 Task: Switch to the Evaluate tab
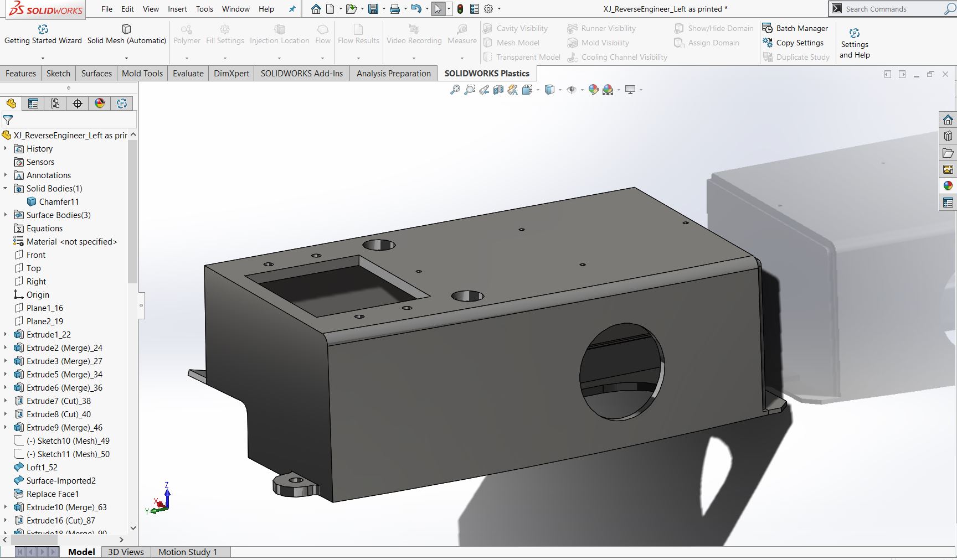tap(188, 73)
